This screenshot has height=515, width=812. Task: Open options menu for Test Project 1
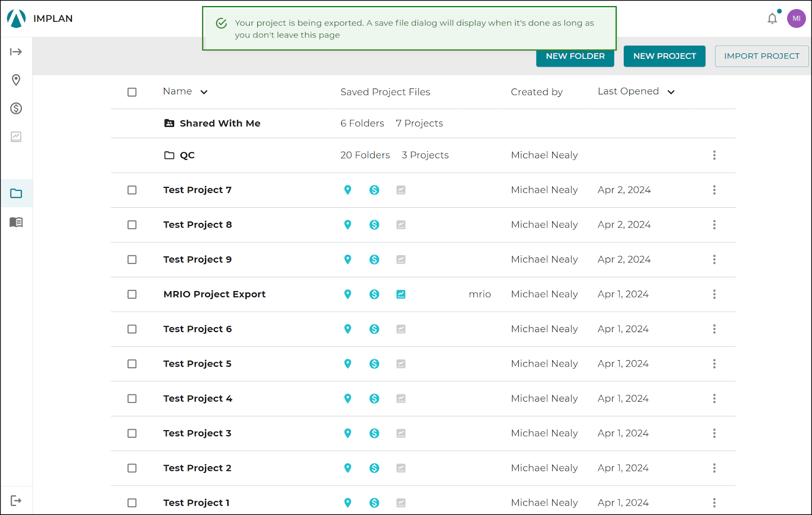714,503
